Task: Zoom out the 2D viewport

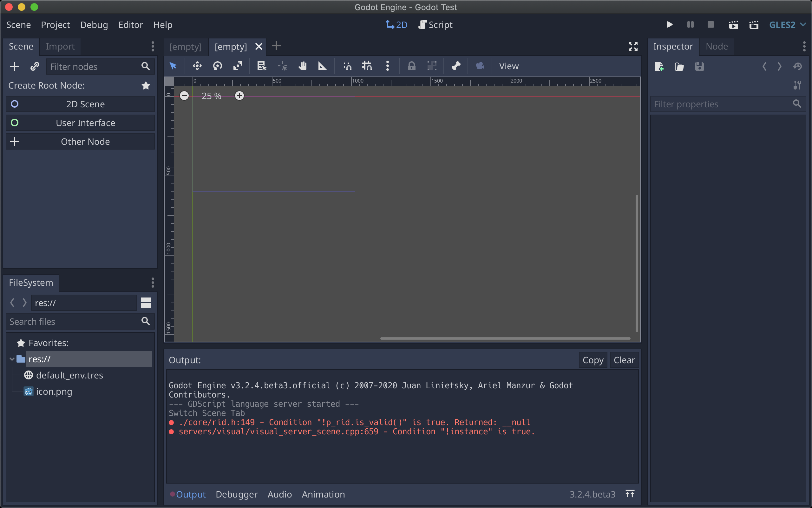Action: tap(184, 96)
